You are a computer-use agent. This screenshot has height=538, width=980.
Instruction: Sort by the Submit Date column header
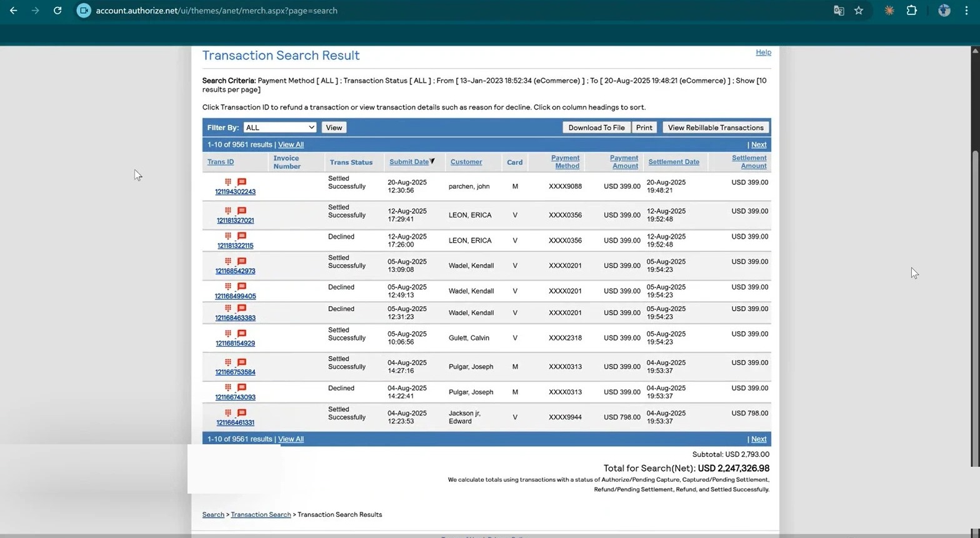[x=409, y=162]
